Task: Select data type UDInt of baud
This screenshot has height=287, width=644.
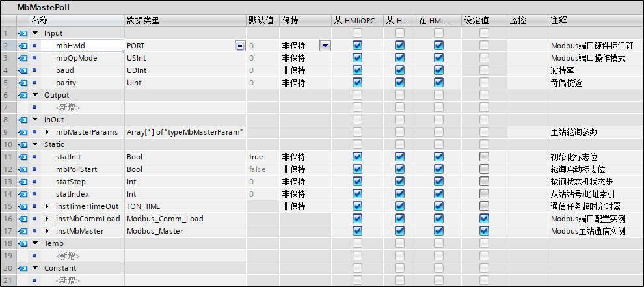Action: pos(137,70)
